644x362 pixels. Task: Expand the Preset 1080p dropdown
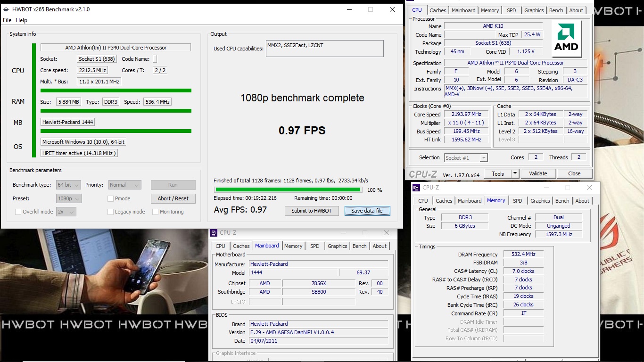click(x=69, y=198)
